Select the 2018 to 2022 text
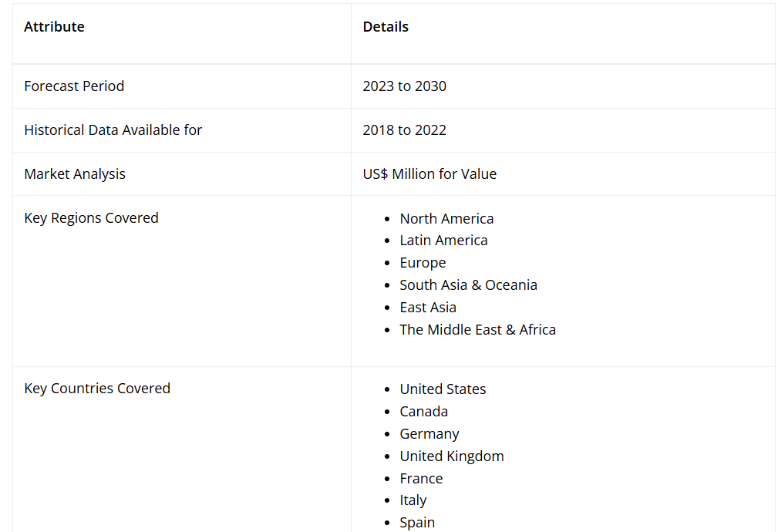Image resolution: width=778 pixels, height=532 pixels. pos(404,130)
